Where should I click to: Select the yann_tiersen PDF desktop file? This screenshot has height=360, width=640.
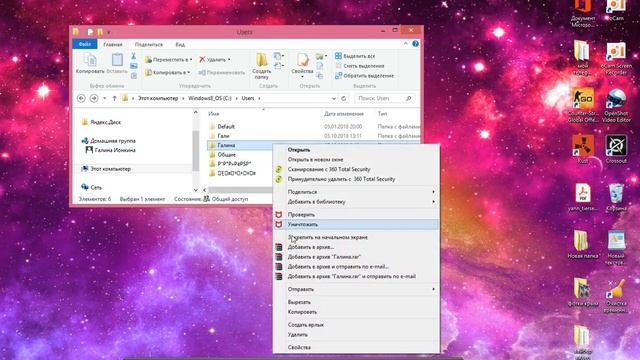pos(583,198)
